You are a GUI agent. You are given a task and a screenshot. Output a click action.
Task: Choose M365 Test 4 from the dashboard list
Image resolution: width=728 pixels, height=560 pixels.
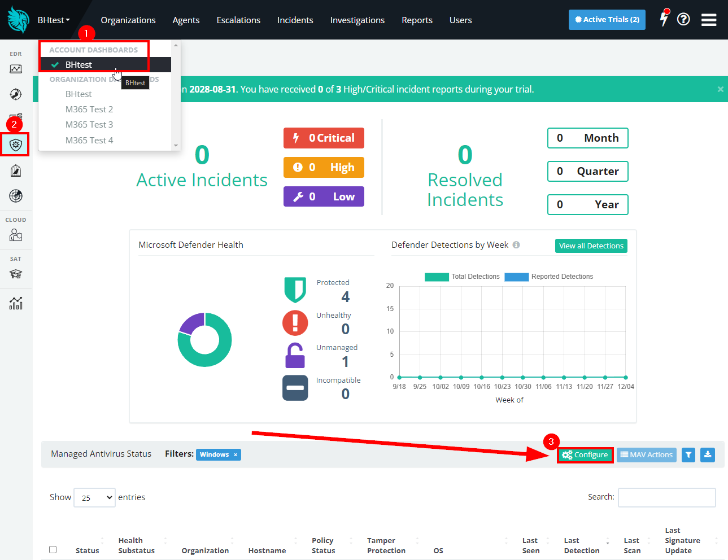[89, 141]
